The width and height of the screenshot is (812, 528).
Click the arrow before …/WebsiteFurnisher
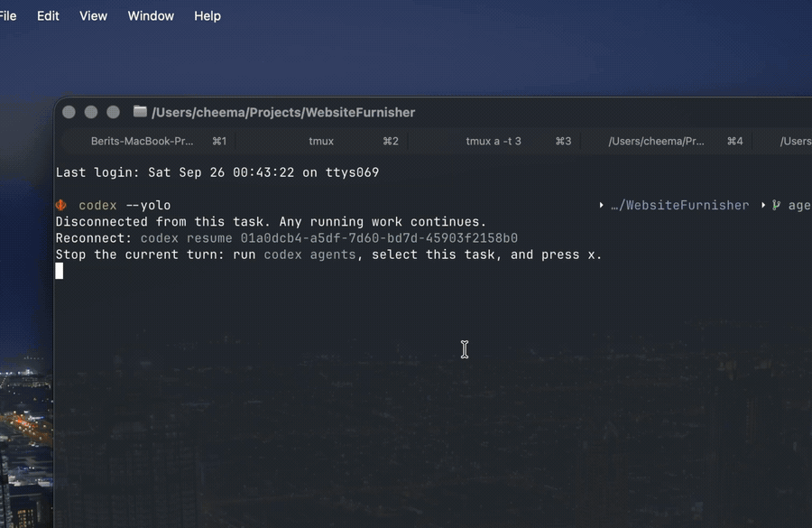click(601, 205)
